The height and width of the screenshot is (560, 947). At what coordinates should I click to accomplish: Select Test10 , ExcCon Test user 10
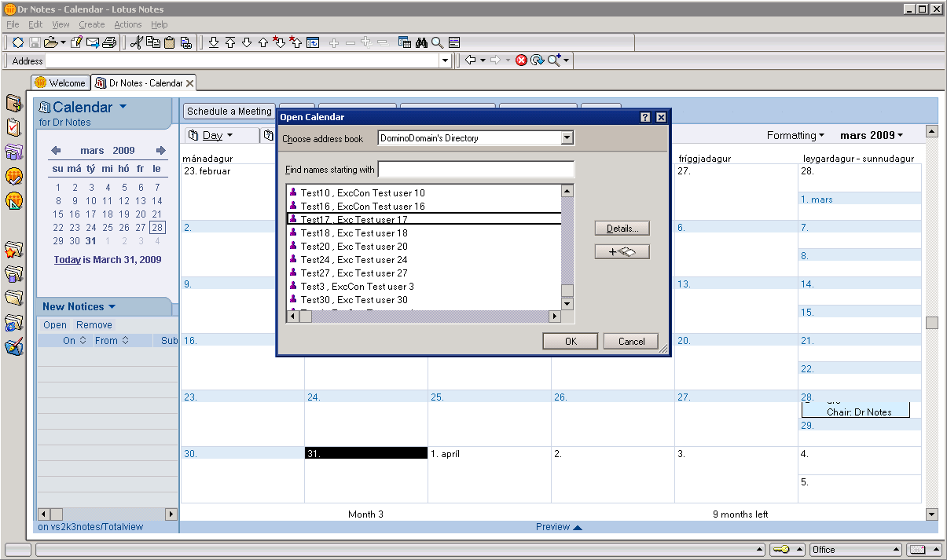[x=424, y=193]
